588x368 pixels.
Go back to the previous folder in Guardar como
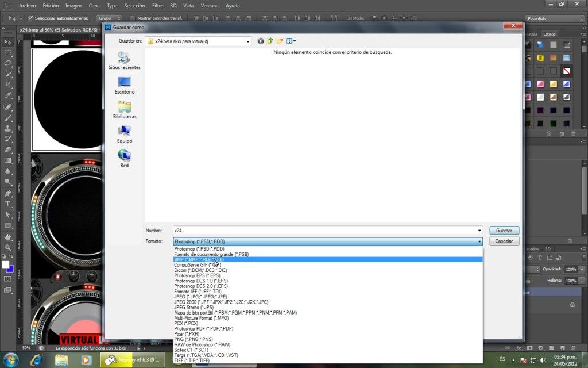pyautogui.click(x=261, y=41)
